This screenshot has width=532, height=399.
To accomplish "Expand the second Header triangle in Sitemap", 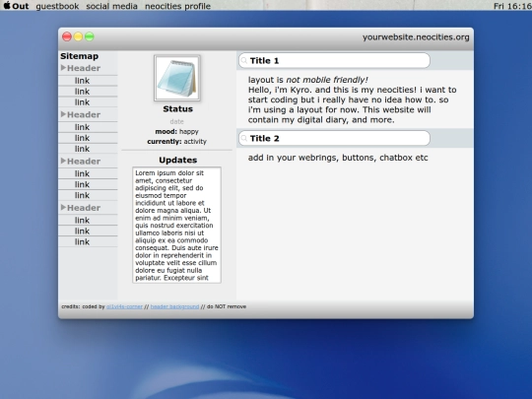I will click(63, 114).
